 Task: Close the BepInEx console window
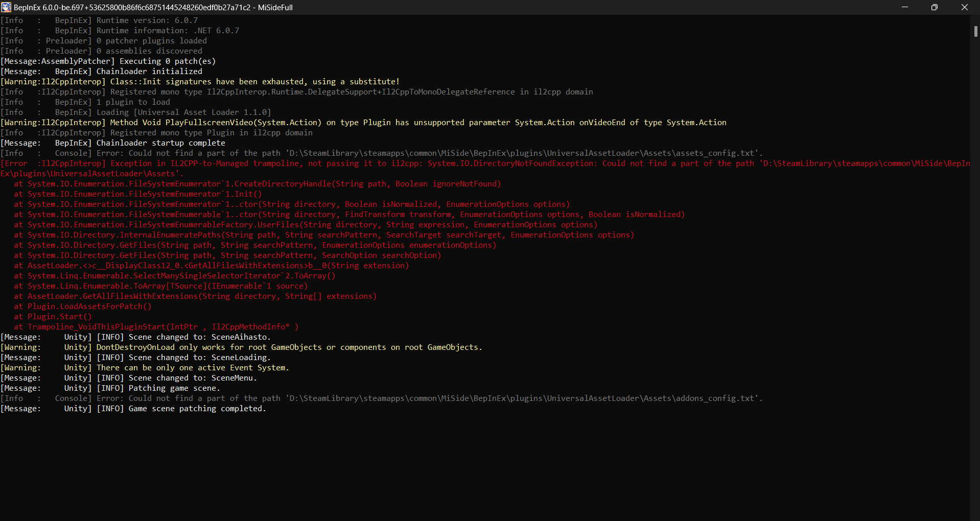tap(964, 7)
